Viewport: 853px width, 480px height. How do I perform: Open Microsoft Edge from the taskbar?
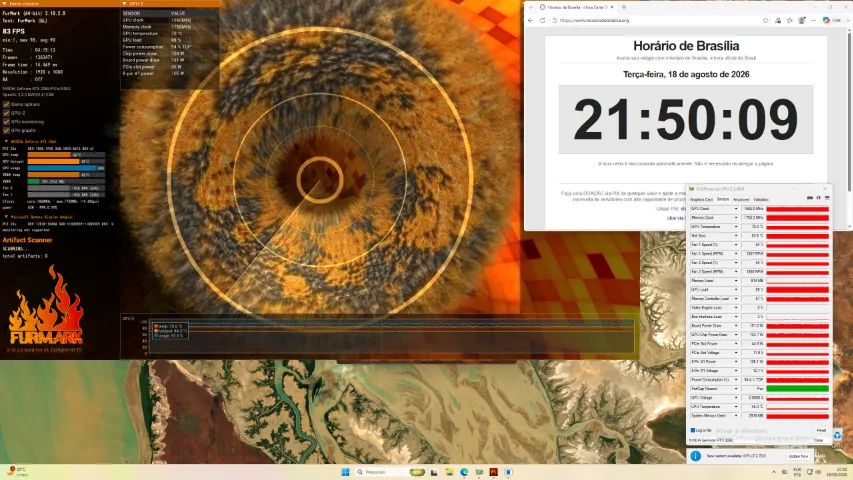(464, 472)
